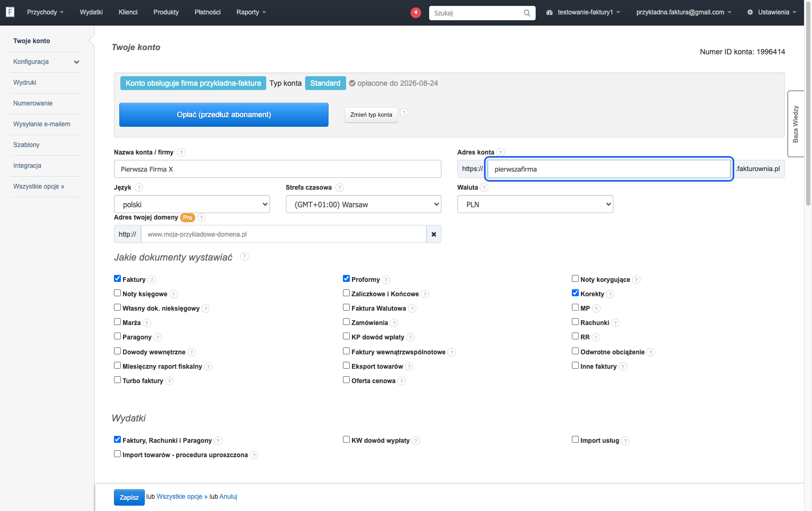
Task: Open help icon for Jakie dokumenty wystawiać
Action: coord(244,256)
